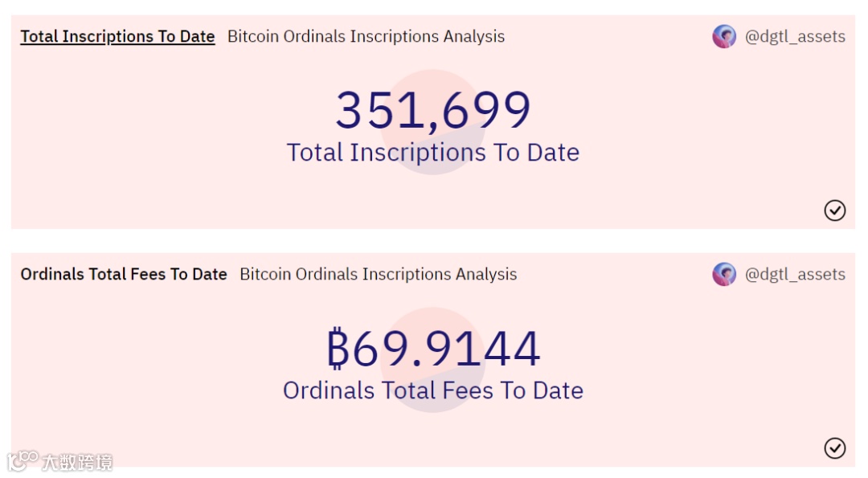Viewport: 868px width, 478px height.
Task: Click the 大数跨境 watermark text
Action: (x=77, y=462)
